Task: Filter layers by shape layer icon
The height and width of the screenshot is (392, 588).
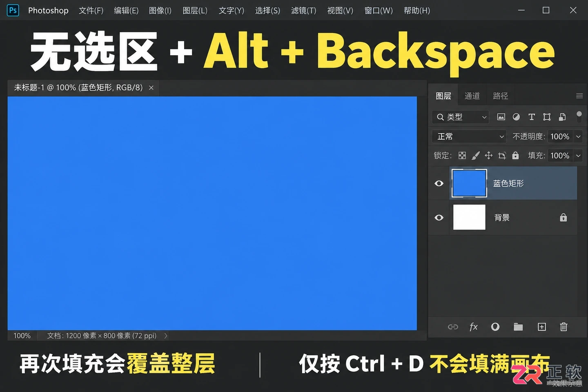Action: (x=547, y=117)
